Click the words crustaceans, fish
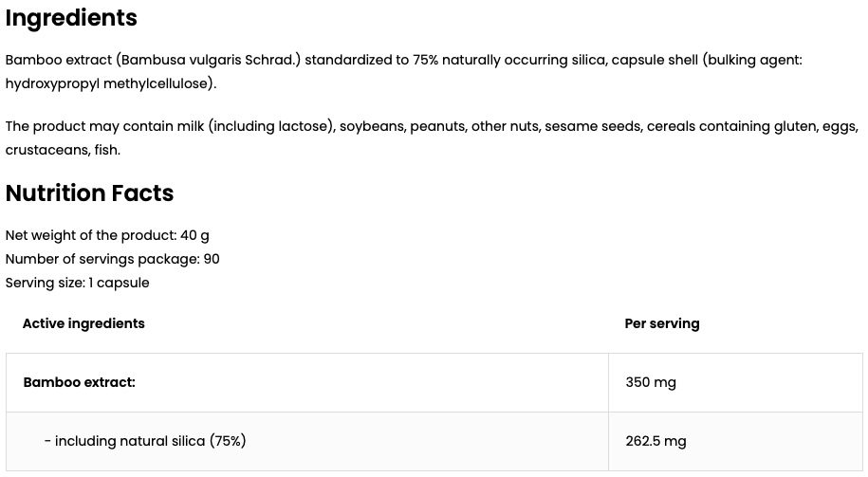 (x=63, y=150)
